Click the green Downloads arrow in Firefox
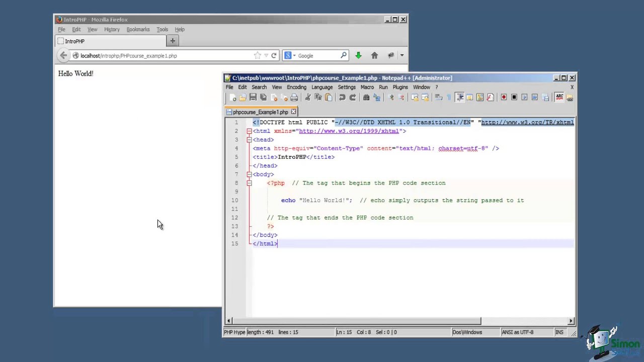Viewport: 644px width, 362px height. point(358,56)
